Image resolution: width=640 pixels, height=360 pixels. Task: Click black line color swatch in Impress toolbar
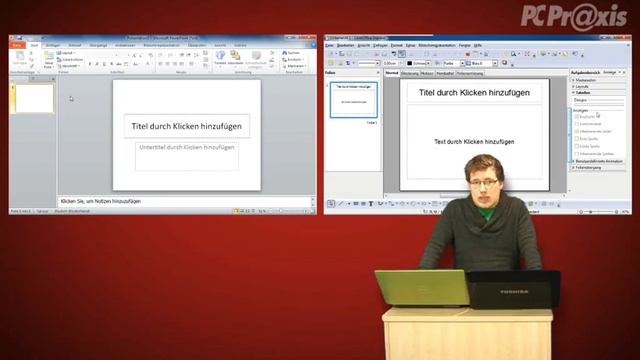[x=409, y=63]
